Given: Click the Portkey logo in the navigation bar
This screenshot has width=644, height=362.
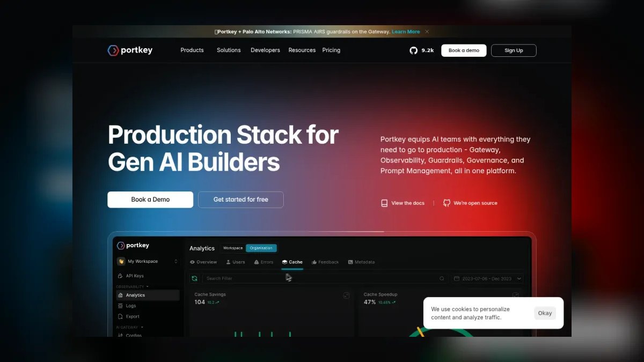Looking at the screenshot, I should (x=130, y=50).
